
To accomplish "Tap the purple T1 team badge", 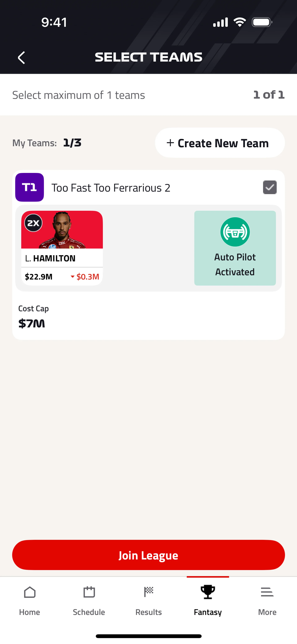I will [x=30, y=187].
